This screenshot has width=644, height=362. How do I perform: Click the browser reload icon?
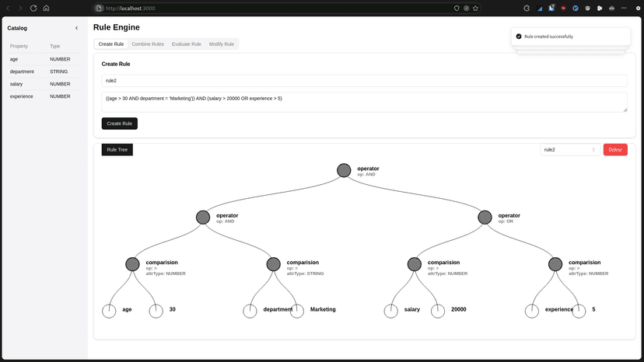click(33, 9)
